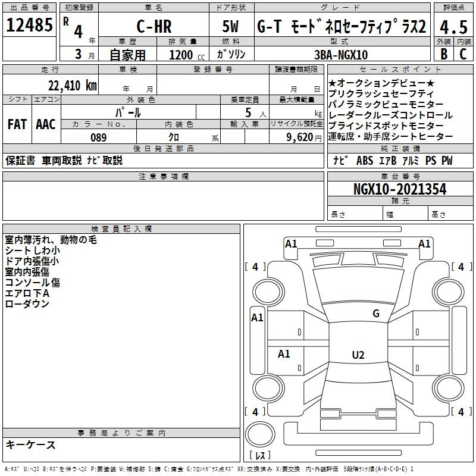Click the displacement value "1200 cc"

click(187, 55)
